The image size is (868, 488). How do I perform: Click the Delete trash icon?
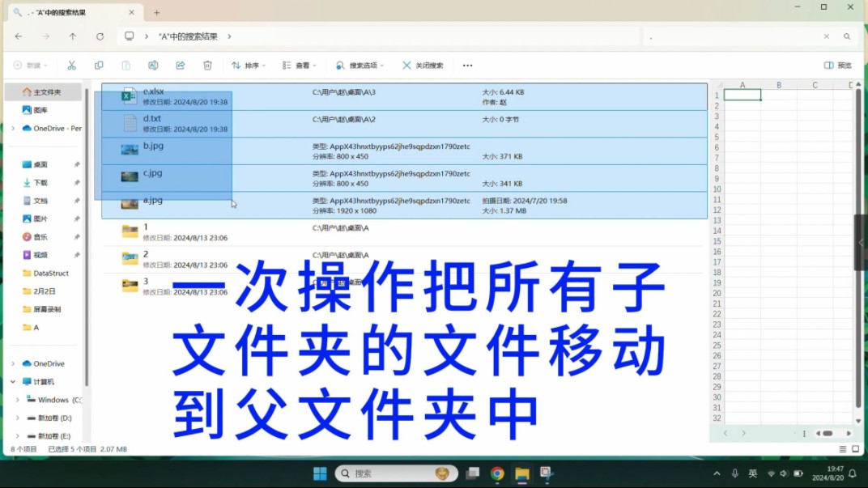pos(208,65)
